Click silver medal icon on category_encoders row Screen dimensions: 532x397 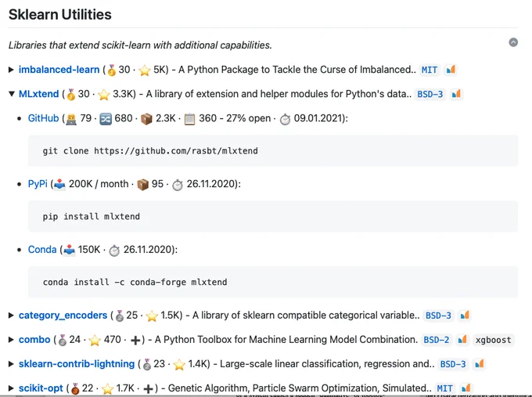[x=120, y=316]
